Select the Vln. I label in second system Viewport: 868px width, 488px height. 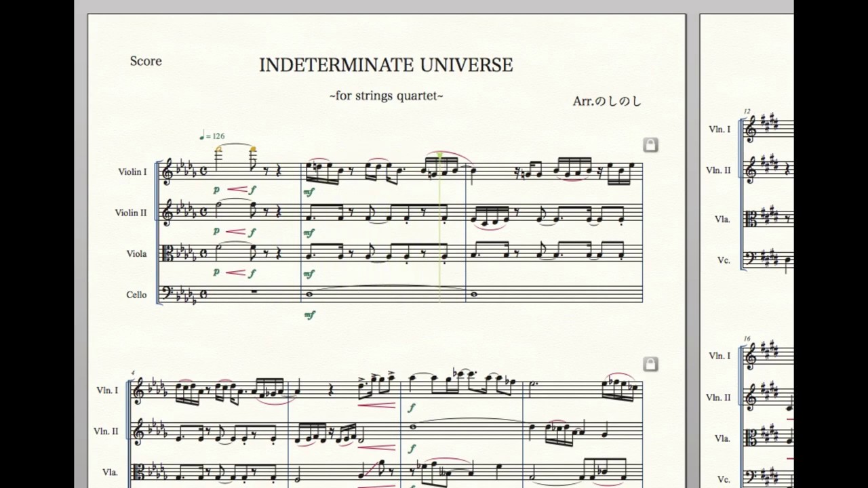106,390
